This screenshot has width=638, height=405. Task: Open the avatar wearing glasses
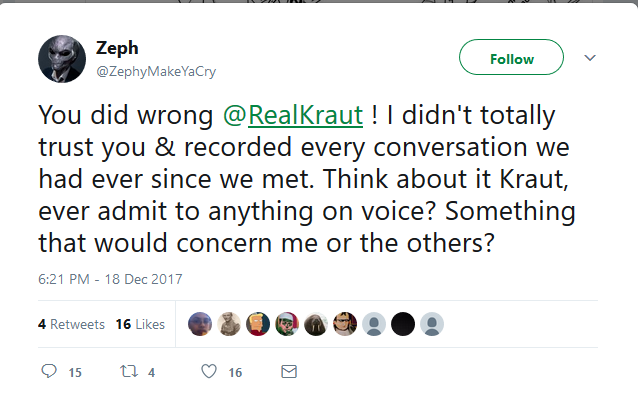(345, 324)
